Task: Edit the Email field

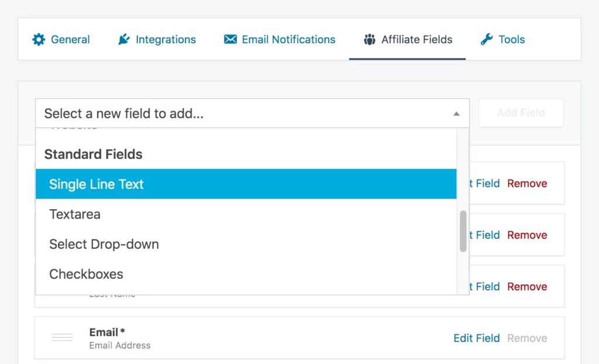Action: point(476,338)
